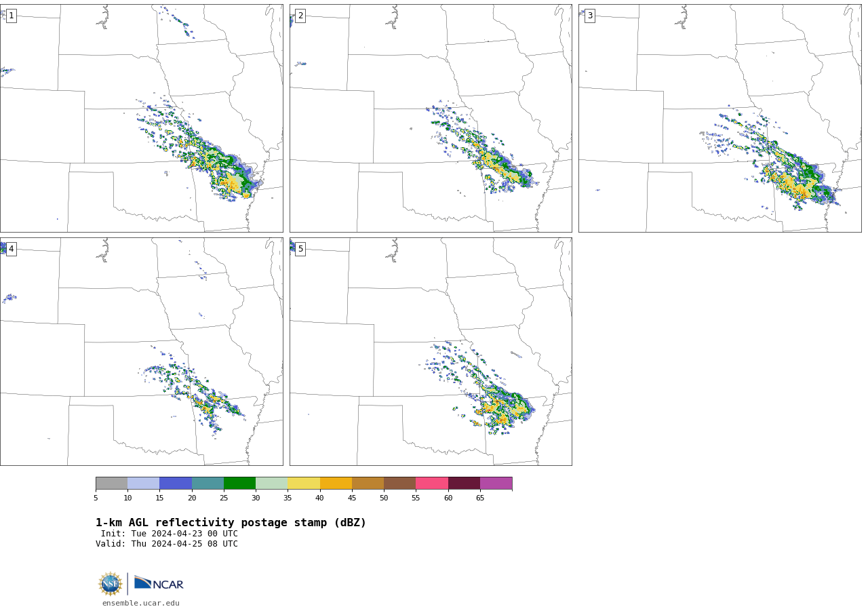Select the yellow 35-40 dBZ swatch

[x=304, y=484]
